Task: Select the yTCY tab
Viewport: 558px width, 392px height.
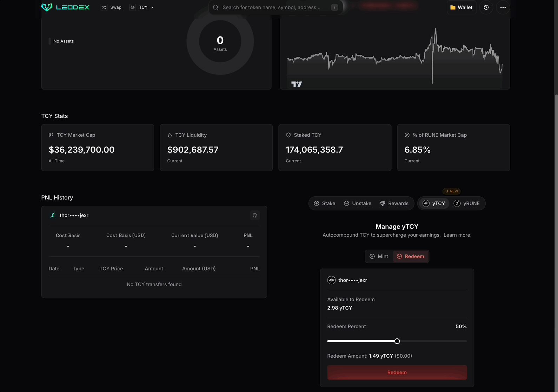Action: click(x=434, y=203)
